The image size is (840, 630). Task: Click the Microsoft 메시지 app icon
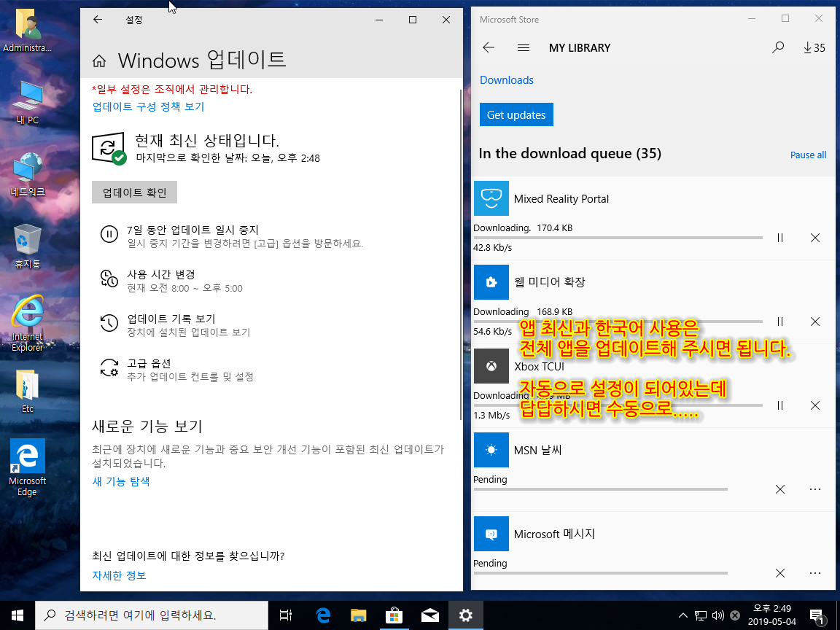491,534
